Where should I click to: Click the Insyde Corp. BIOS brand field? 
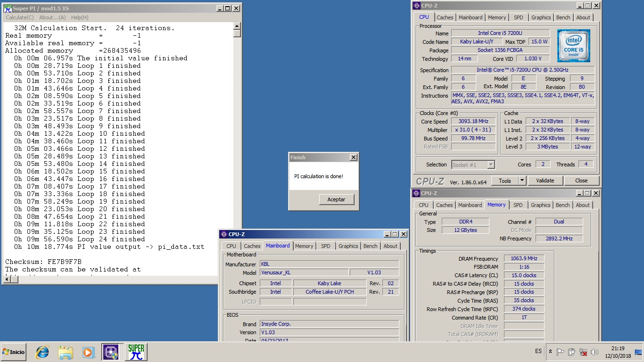(x=329, y=324)
